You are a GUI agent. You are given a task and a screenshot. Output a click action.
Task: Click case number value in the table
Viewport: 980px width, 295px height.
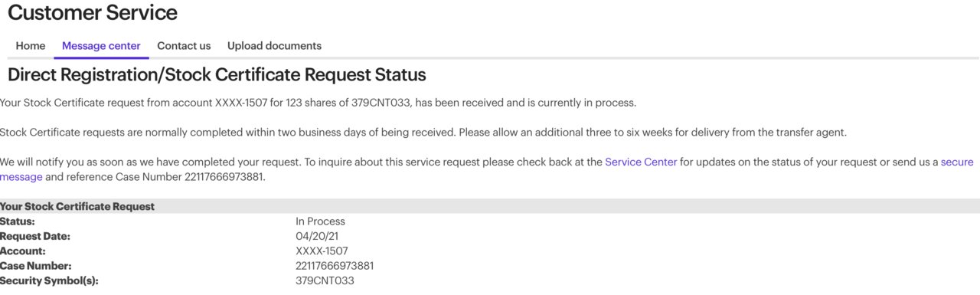click(335, 266)
